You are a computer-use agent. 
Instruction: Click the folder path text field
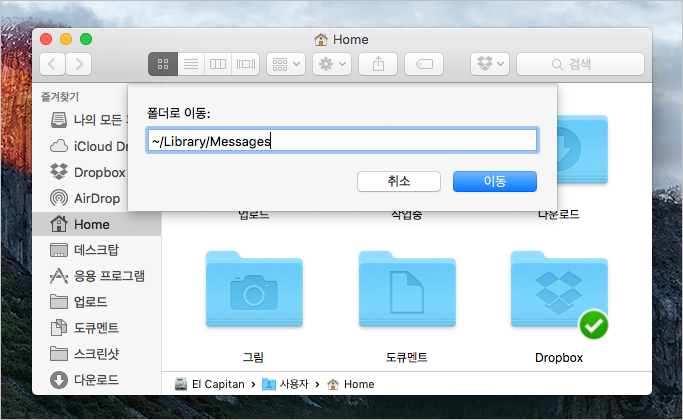point(342,140)
